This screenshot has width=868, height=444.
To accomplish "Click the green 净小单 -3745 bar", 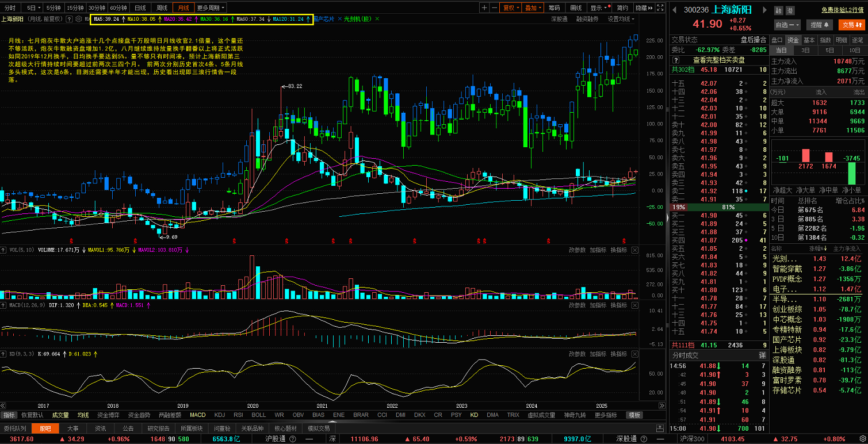I will (x=852, y=173).
